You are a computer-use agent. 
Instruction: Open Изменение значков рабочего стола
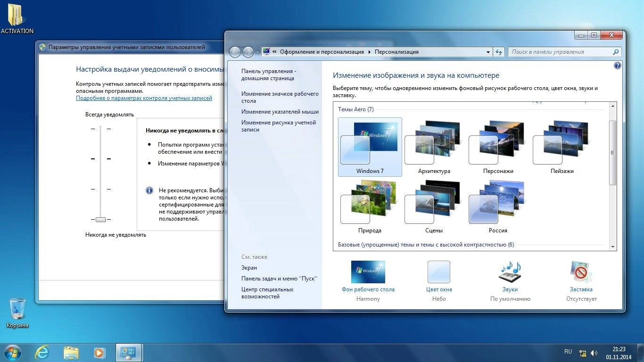[280, 97]
